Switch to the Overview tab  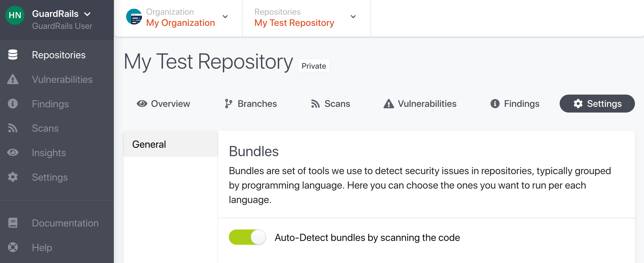click(x=163, y=104)
